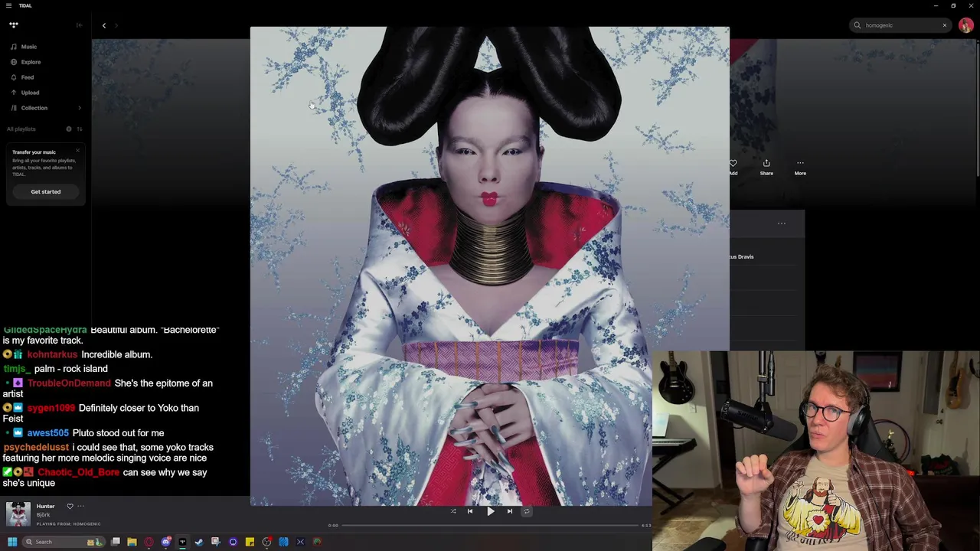The height and width of the screenshot is (551, 980).
Task: Open the Björk artist link
Action: (x=43, y=515)
